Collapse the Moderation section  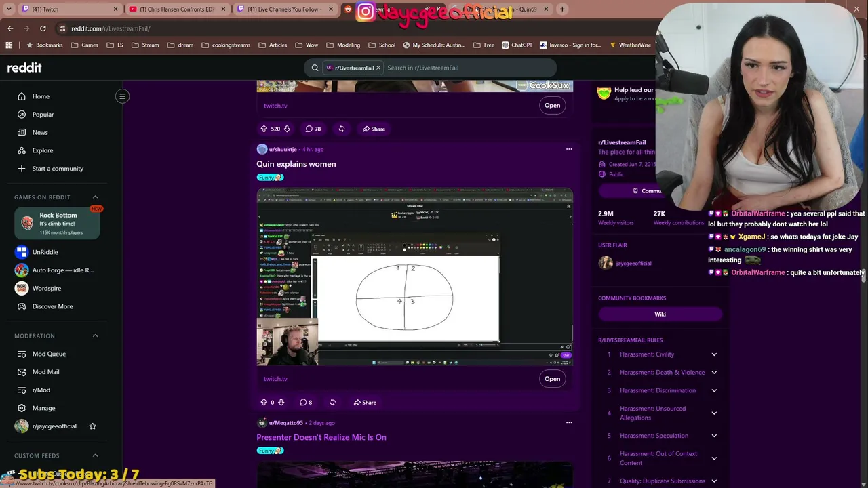click(95, 335)
